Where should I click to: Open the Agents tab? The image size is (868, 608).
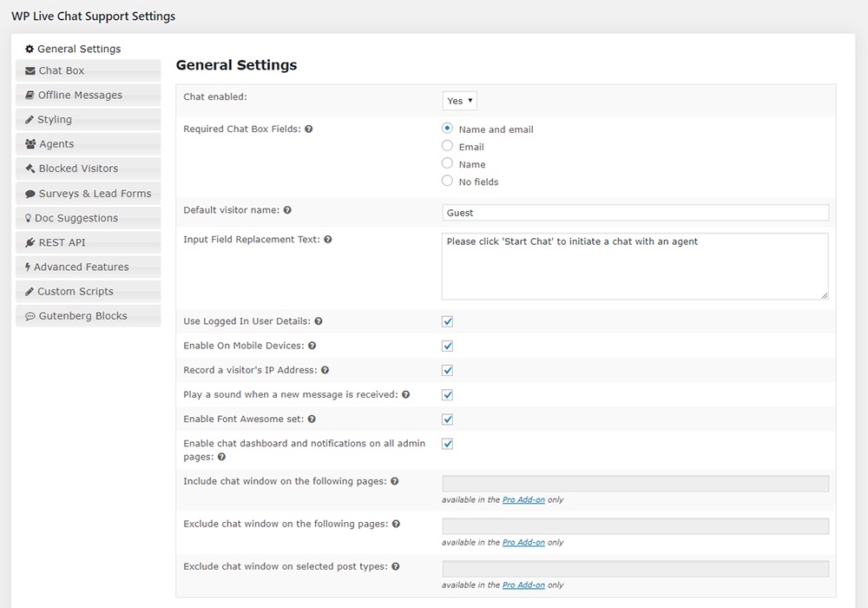pos(89,144)
